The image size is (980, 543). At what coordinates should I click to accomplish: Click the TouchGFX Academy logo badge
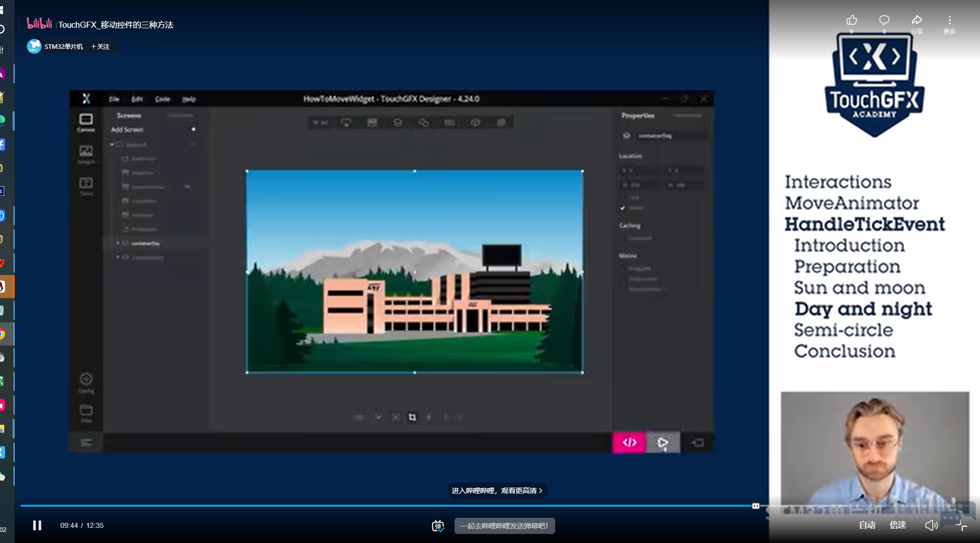[x=875, y=85]
